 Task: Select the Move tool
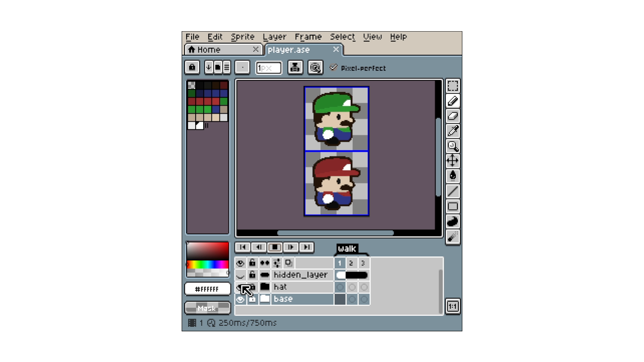click(x=453, y=161)
